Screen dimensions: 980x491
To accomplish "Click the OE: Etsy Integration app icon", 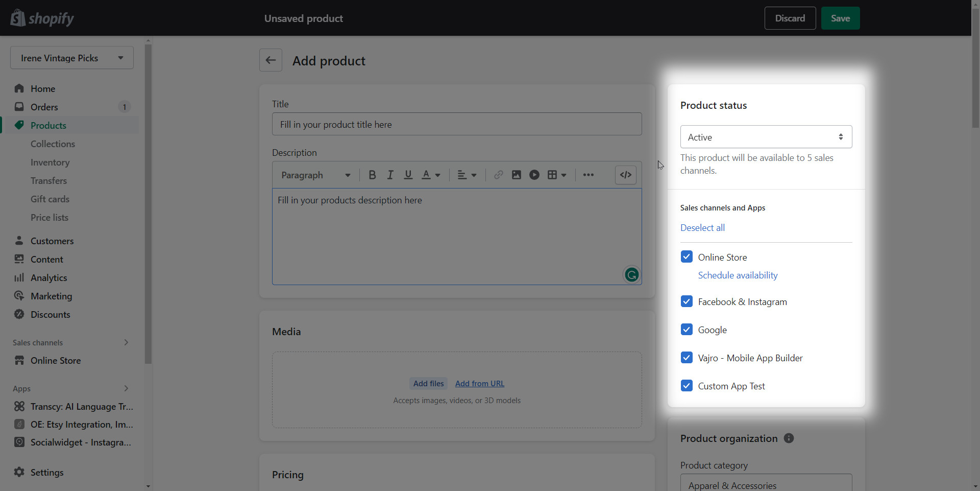I will (x=19, y=424).
